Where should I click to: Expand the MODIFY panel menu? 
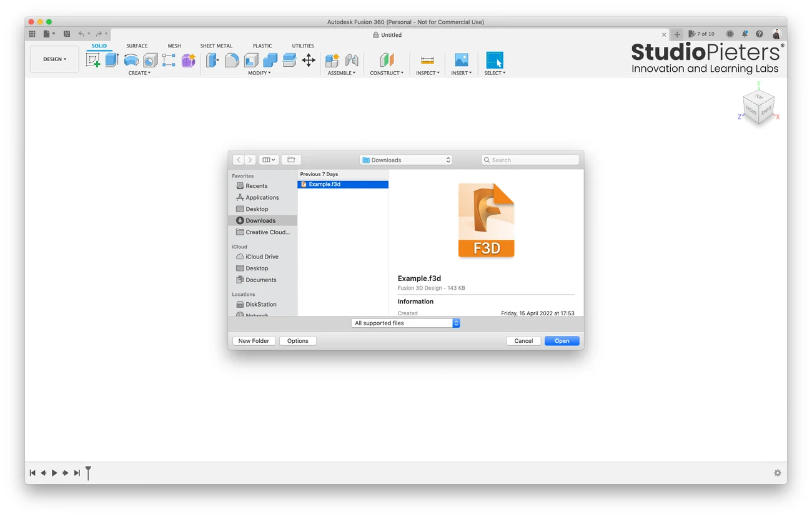click(259, 73)
